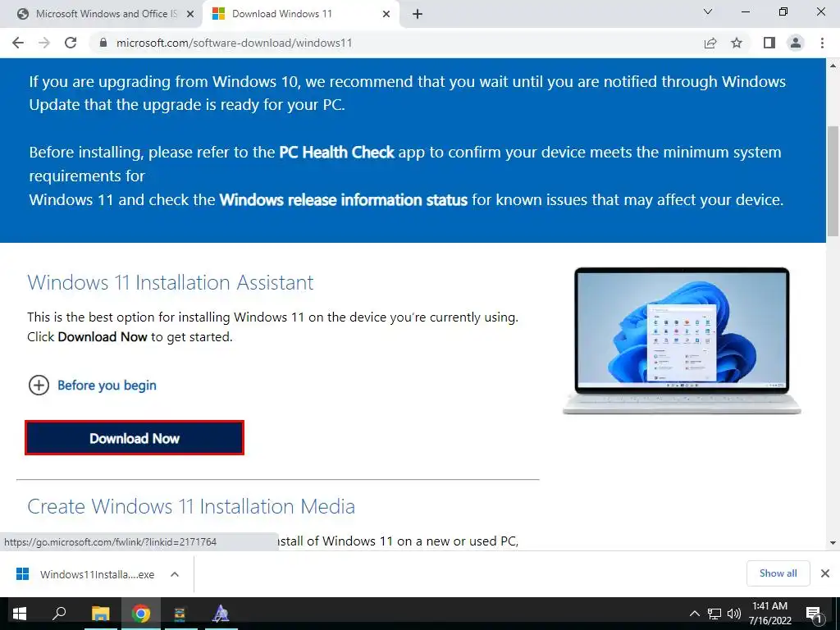Click the address bar URL

(234, 43)
